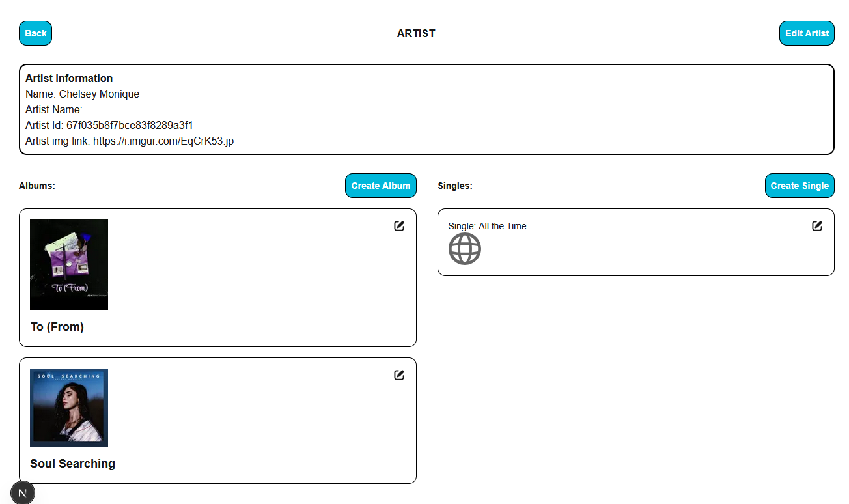Create a new album
The image size is (849, 504).
(x=381, y=186)
